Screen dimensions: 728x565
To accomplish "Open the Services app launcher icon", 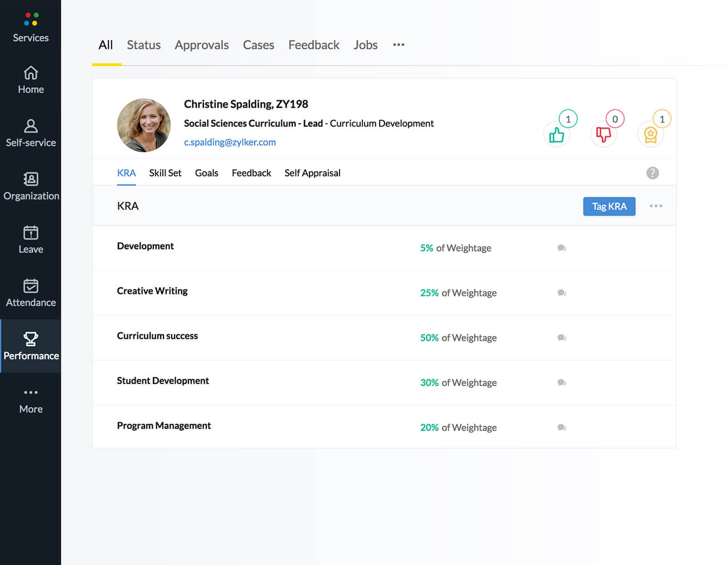I will [31, 19].
